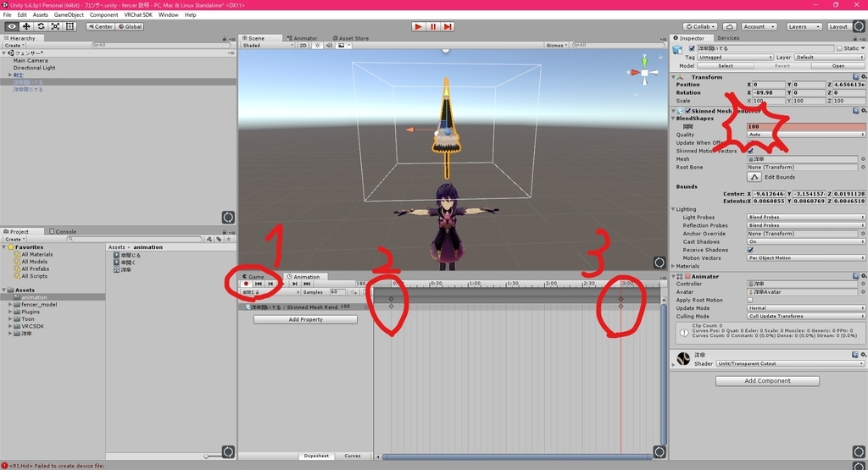The width and height of the screenshot is (868, 470).
Task: Click the Edit Bounds icon button
Action: point(754,177)
